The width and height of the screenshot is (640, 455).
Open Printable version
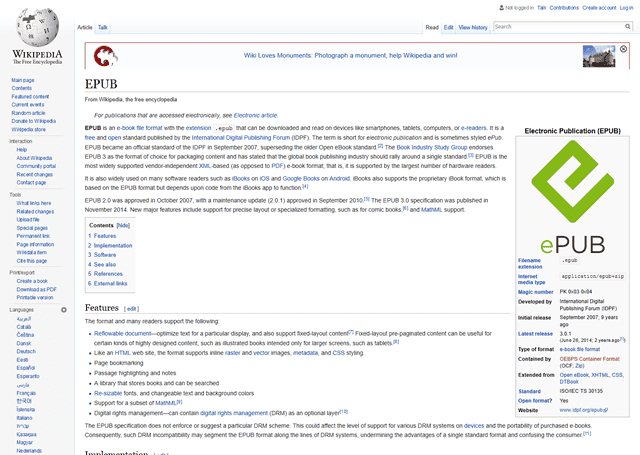click(35, 297)
